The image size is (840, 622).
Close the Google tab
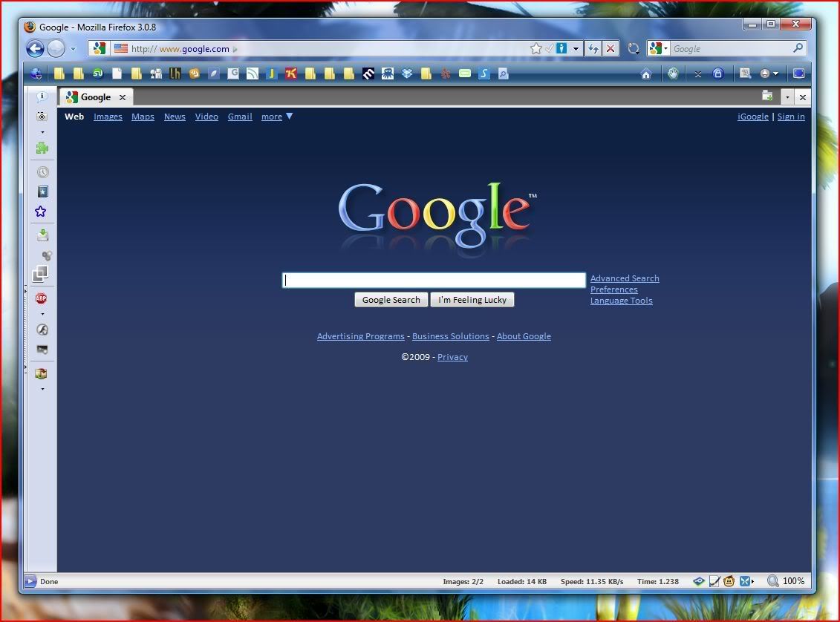pos(123,97)
